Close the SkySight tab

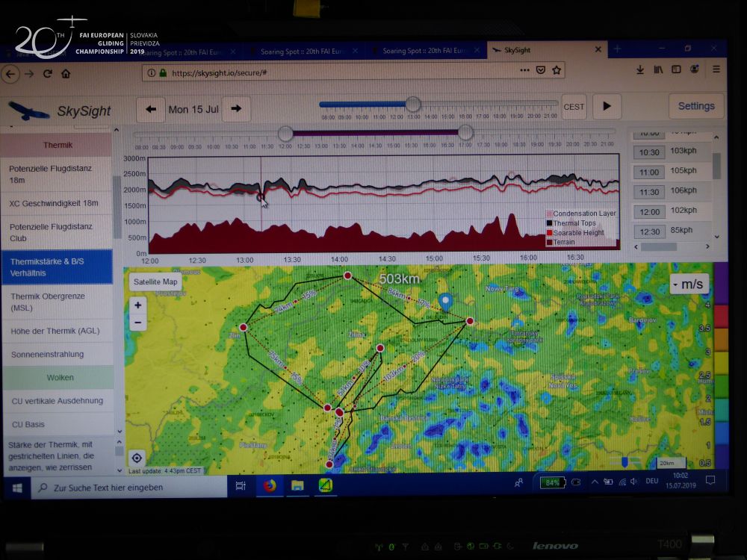pos(598,49)
